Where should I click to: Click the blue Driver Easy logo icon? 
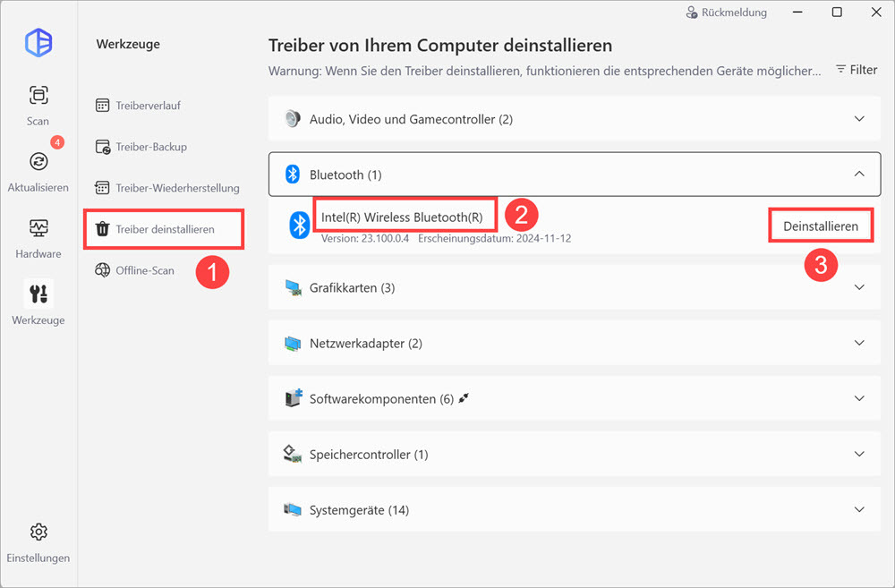38,42
